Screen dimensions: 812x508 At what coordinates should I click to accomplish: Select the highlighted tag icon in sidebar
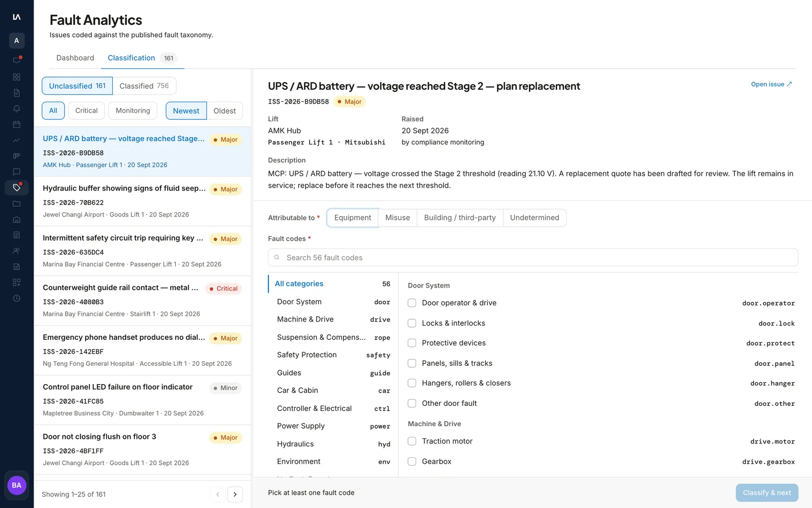click(17, 187)
